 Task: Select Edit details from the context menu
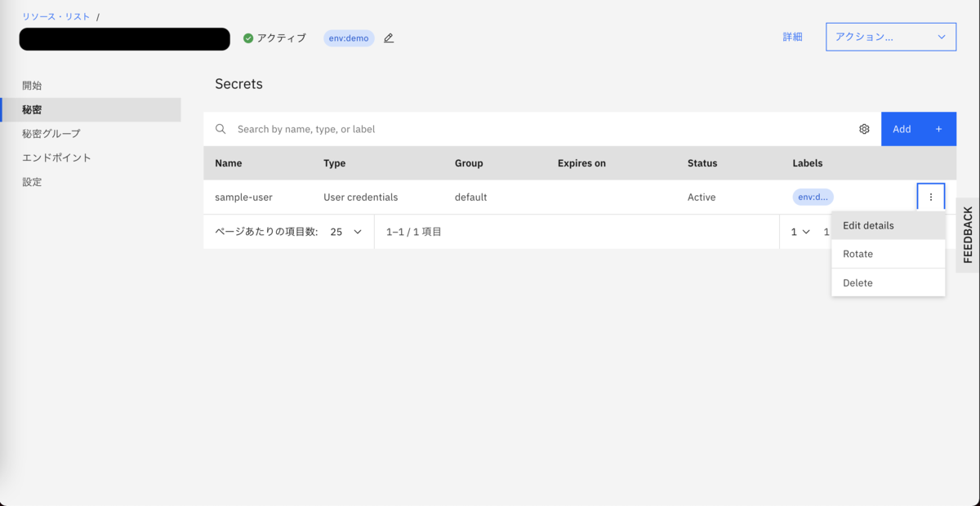[x=869, y=224]
